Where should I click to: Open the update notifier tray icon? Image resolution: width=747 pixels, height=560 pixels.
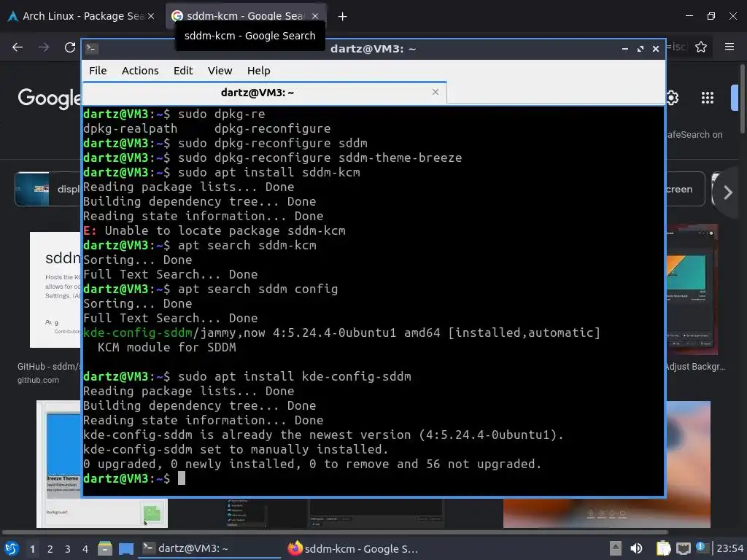coord(701,548)
